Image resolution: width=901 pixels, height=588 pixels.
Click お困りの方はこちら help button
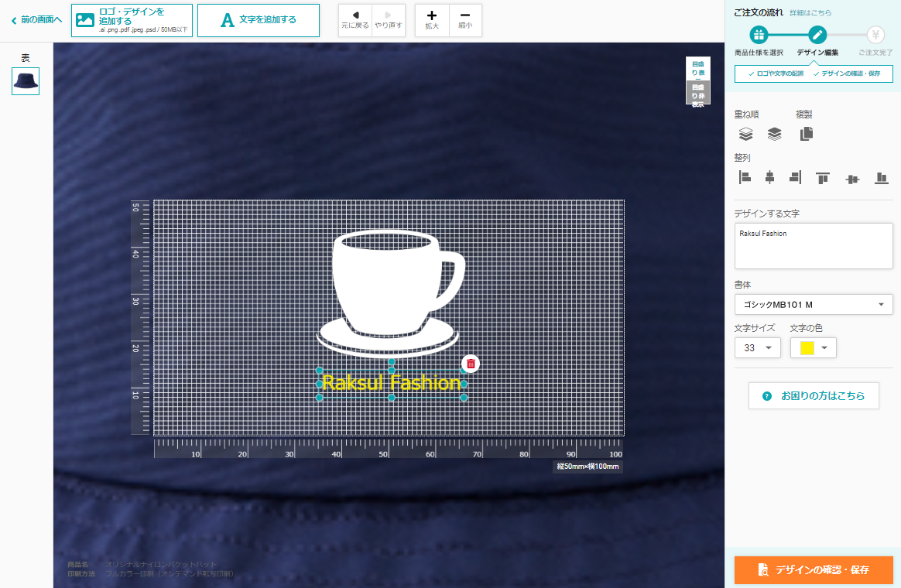[814, 395]
